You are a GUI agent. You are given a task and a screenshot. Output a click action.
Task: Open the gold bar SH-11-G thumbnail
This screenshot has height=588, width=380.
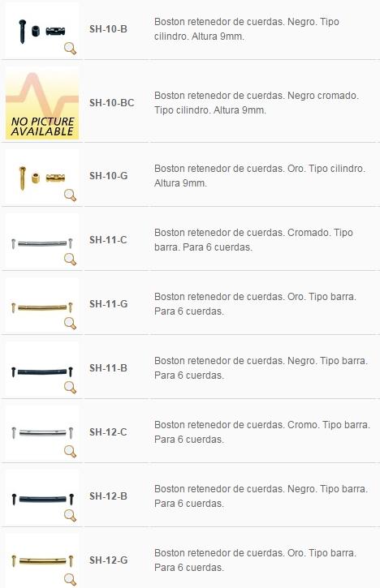[42, 305]
